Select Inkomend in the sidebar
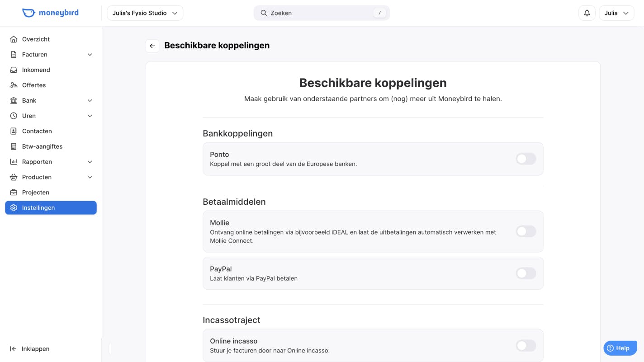This screenshot has height=362, width=644. tap(36, 70)
